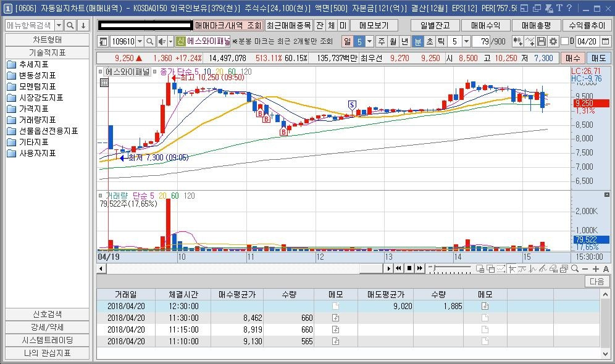Screen dimensions: 615x364
Task: Open chart settings gear icon
Action: click(553, 41)
